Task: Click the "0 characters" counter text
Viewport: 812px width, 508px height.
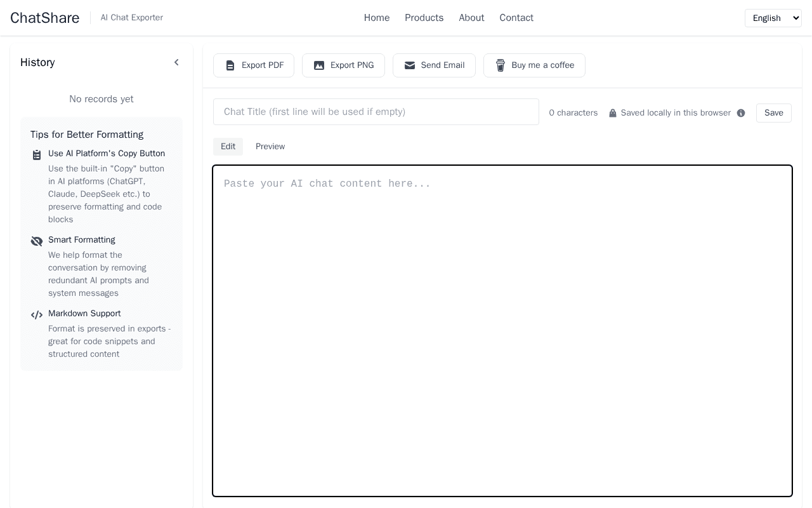Action: tap(573, 113)
